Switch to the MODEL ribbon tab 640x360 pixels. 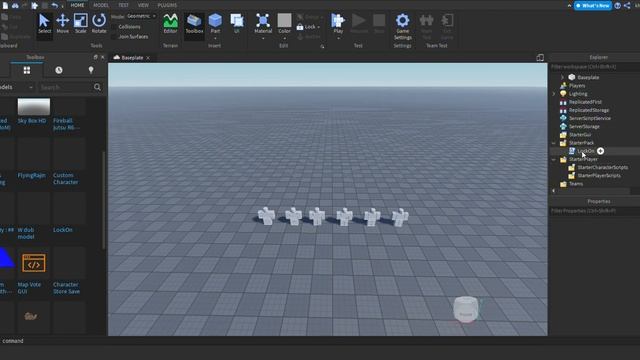coord(101,5)
